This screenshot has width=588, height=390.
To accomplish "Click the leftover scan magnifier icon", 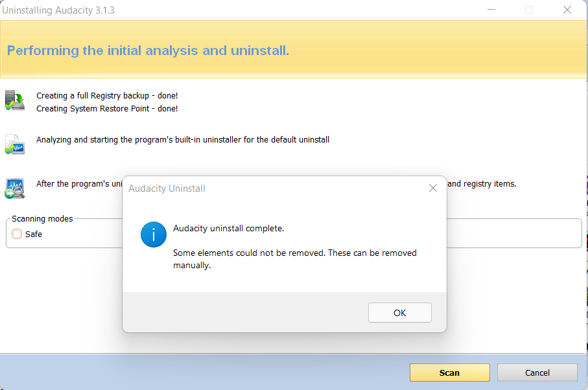I will point(15,189).
